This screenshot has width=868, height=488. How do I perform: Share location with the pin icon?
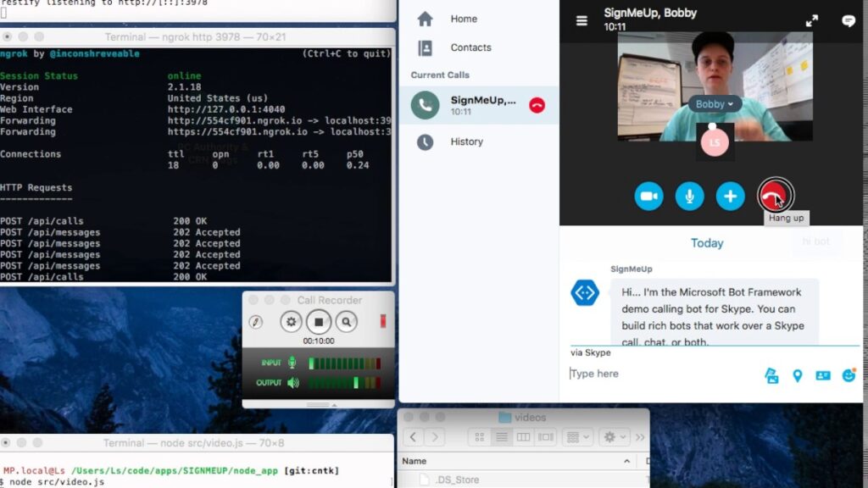(x=797, y=375)
